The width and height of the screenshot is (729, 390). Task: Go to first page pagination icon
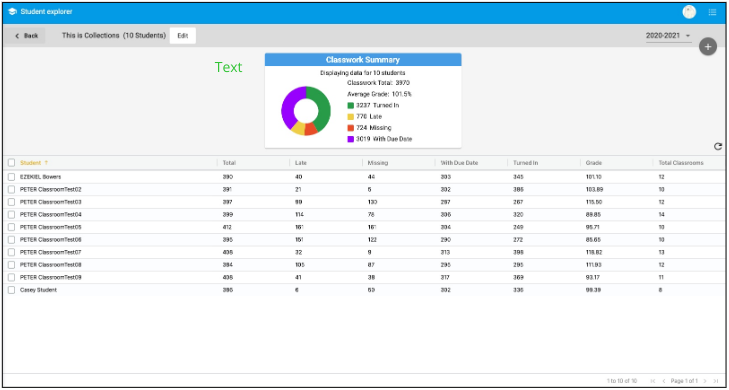[653, 381]
